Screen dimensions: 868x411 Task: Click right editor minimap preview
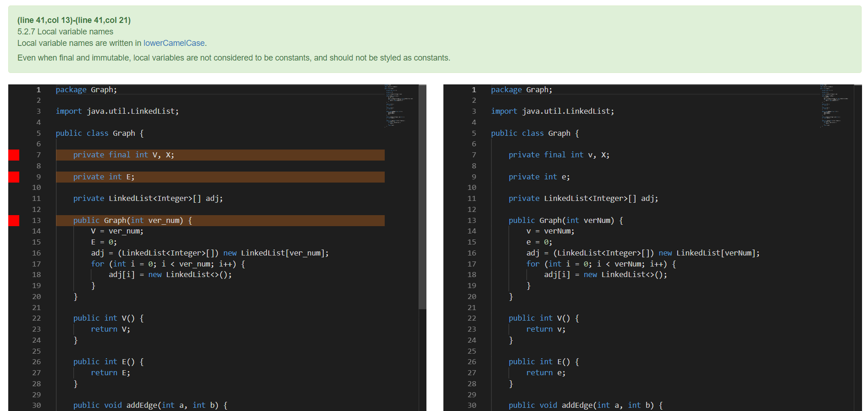click(x=834, y=106)
